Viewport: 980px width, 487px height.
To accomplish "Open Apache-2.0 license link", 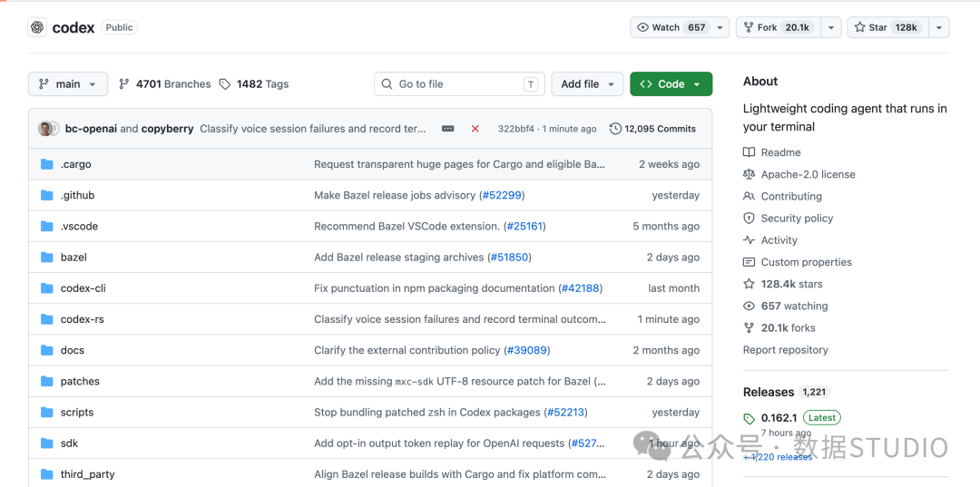I will point(808,174).
